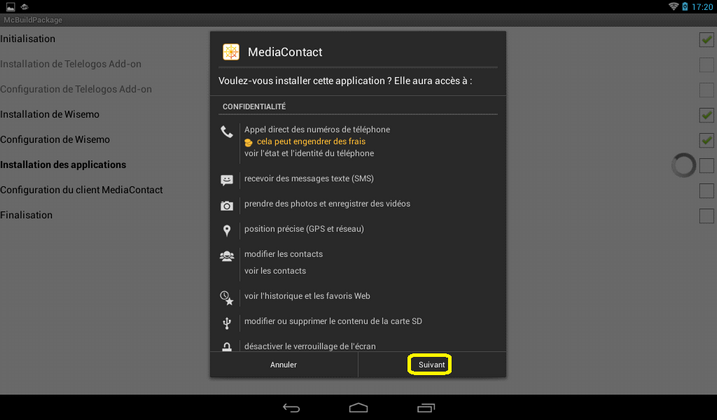717x420 pixels.
Task: Click 'position précise (GPS et réseau)'
Action: click(x=304, y=229)
